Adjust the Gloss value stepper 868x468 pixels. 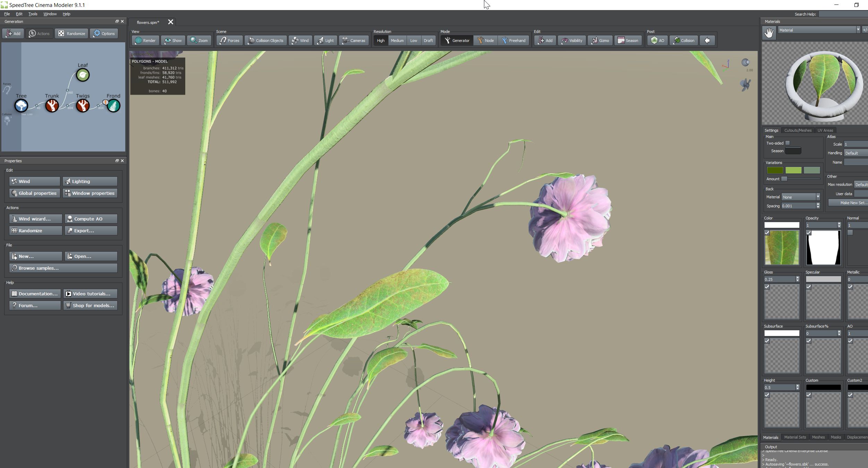[x=798, y=279]
